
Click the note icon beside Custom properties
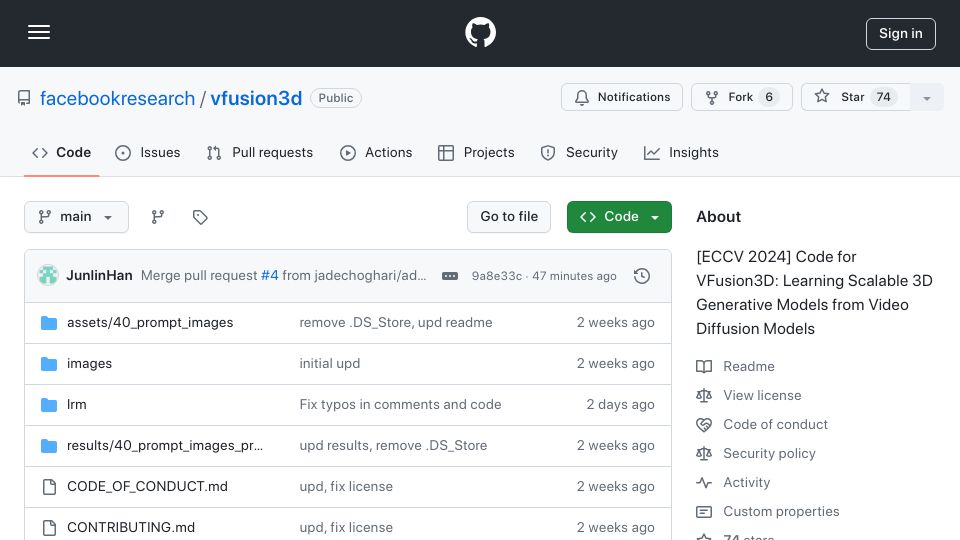pos(704,511)
